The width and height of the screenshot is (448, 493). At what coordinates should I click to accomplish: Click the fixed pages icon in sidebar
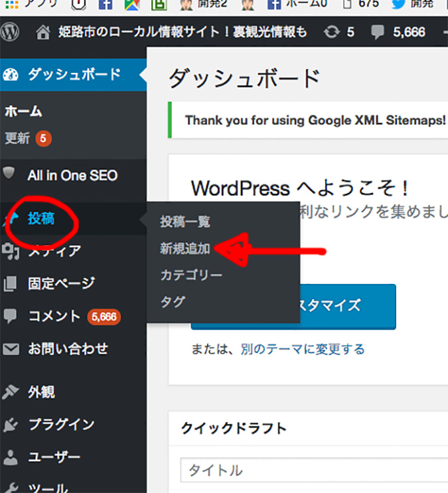coord(11,283)
